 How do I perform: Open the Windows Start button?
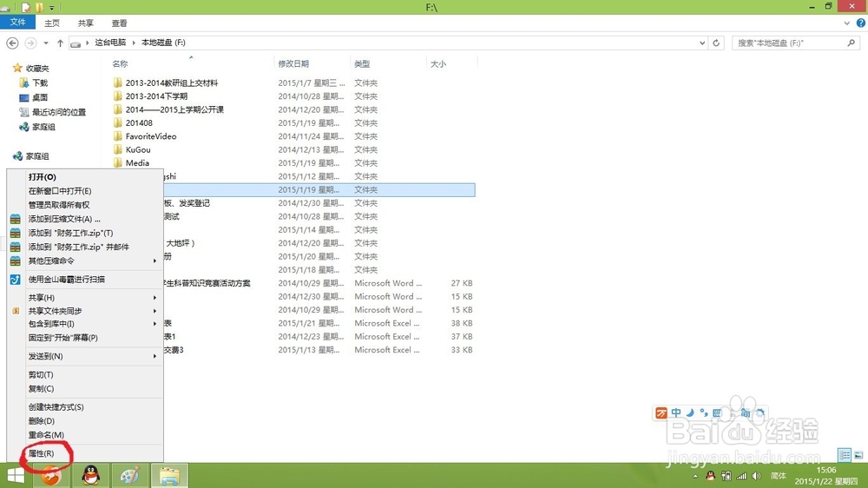pyautogui.click(x=16, y=476)
